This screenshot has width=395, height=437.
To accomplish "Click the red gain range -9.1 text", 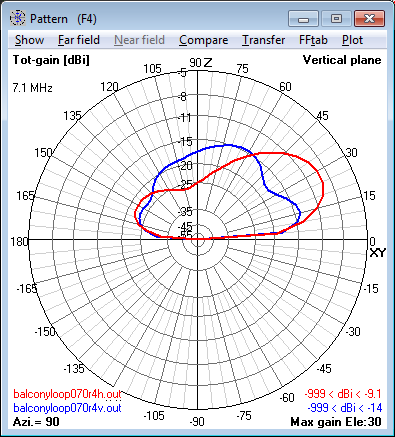I will tap(343, 394).
